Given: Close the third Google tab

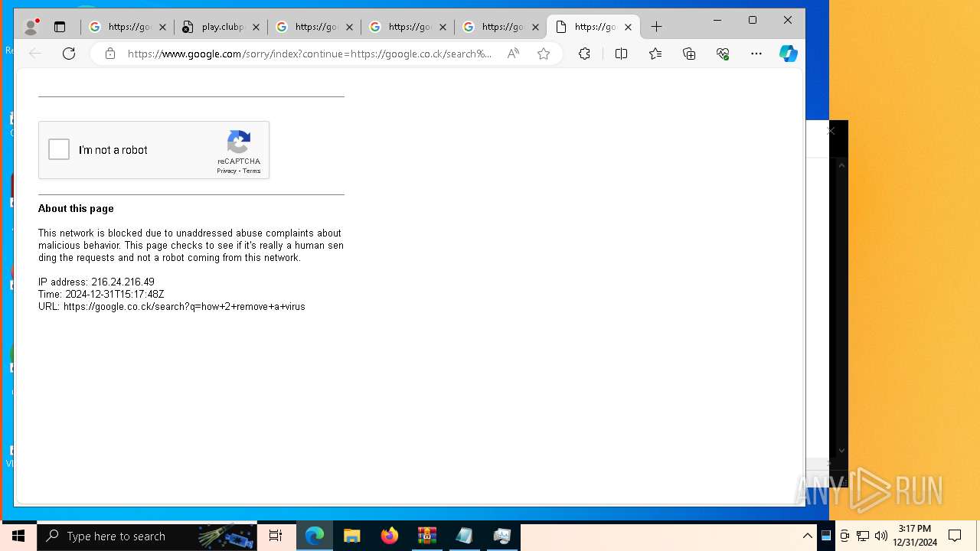Looking at the screenshot, I should [x=349, y=27].
